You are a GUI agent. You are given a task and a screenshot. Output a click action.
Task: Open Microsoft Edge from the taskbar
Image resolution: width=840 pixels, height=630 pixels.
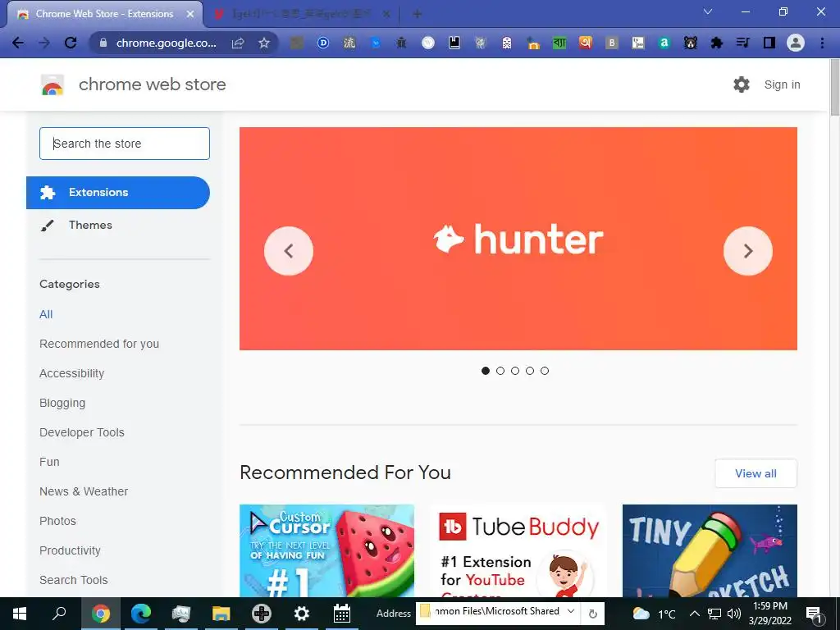(141, 614)
